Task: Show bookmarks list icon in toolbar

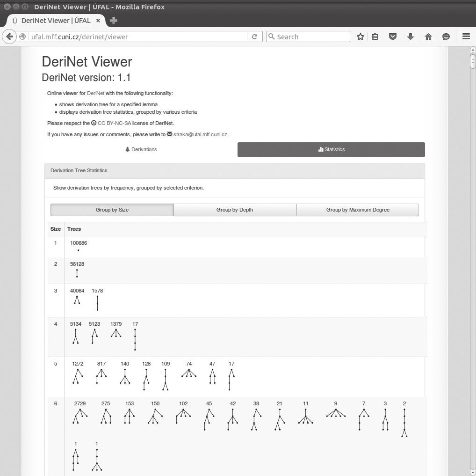Action: pyautogui.click(x=375, y=37)
